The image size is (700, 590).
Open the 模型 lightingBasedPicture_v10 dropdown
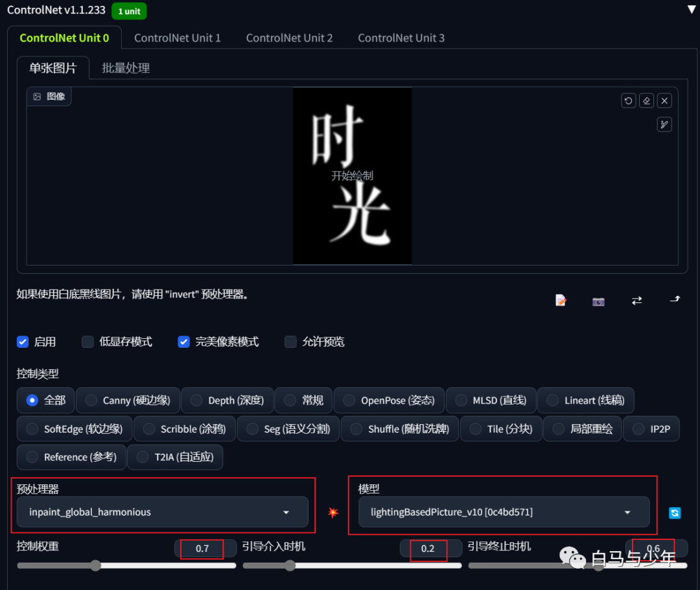(504, 512)
